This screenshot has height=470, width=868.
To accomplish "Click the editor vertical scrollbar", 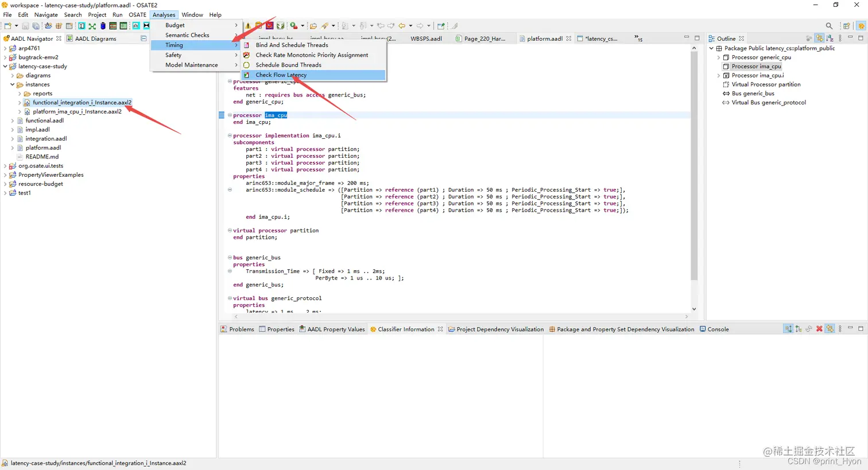I will [x=694, y=165].
